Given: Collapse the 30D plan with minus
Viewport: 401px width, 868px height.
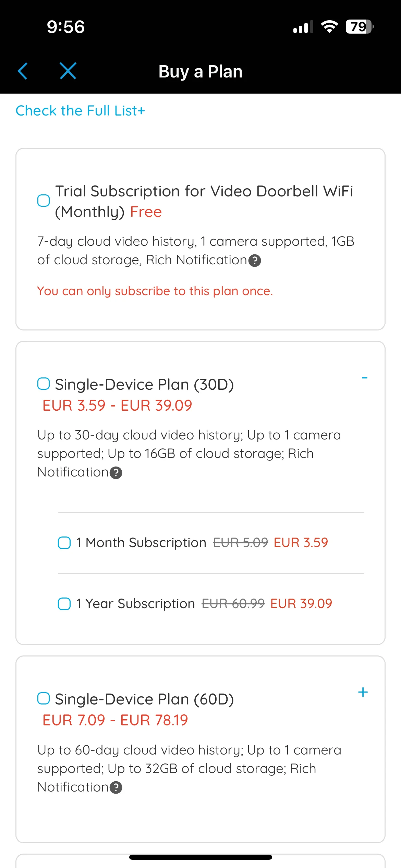Looking at the screenshot, I should tap(364, 378).
